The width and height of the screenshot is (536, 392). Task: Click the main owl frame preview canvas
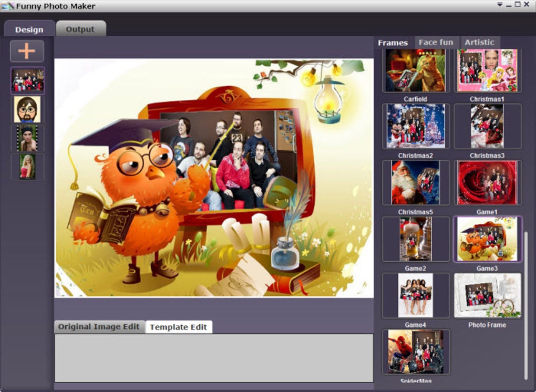(x=214, y=178)
